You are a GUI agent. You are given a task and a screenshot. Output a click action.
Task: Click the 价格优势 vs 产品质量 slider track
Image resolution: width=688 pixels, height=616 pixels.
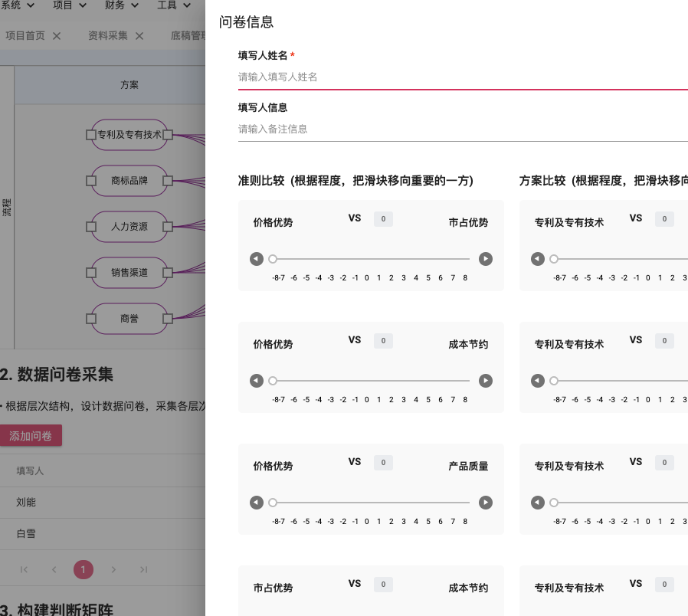pos(371,503)
